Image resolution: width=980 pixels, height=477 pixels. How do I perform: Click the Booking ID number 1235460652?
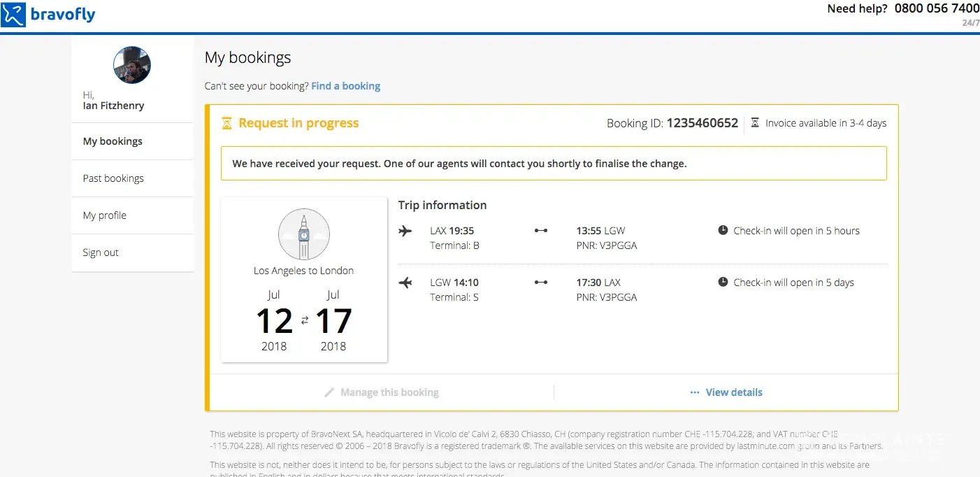tap(702, 123)
